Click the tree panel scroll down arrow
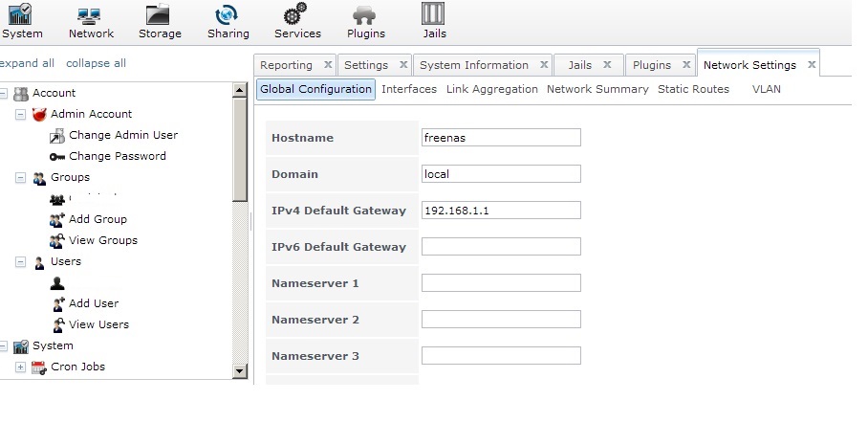This screenshot has width=868, height=423. [x=240, y=371]
